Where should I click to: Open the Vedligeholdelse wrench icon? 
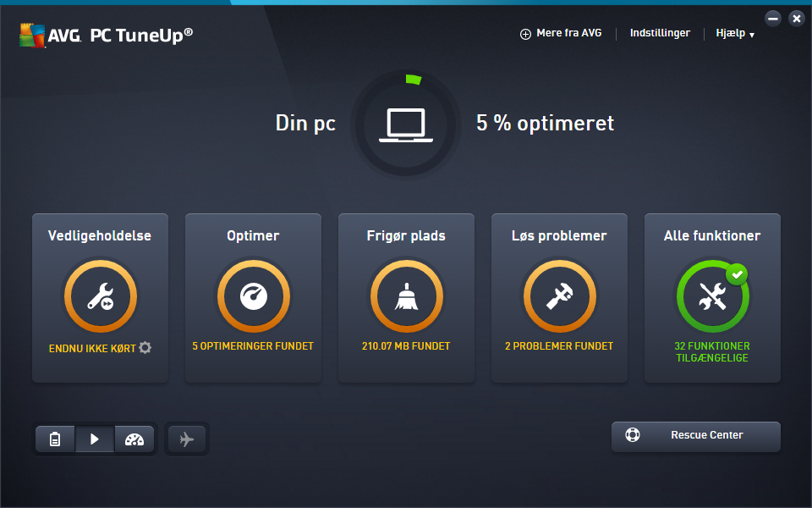(101, 296)
